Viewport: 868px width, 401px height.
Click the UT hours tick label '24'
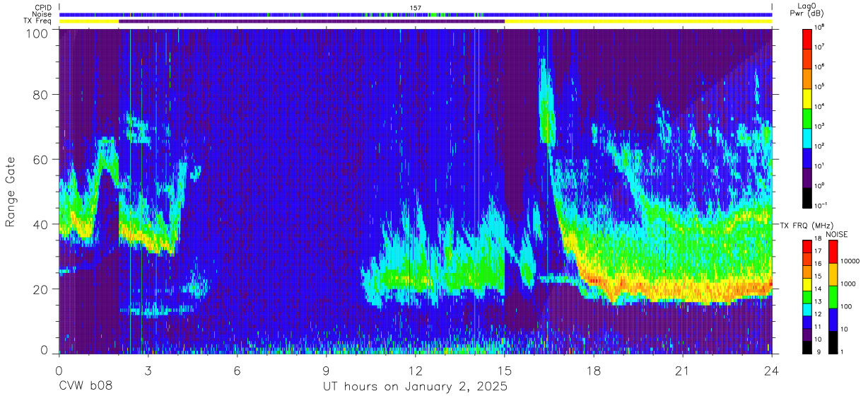[x=772, y=371]
